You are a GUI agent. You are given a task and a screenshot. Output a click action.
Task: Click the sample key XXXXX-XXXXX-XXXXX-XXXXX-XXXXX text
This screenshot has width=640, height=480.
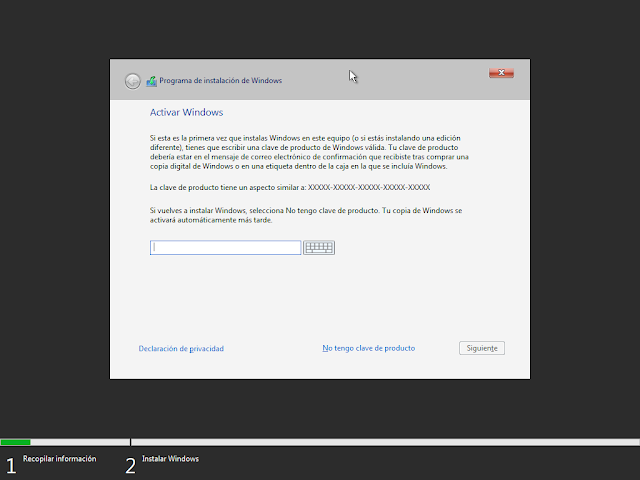point(369,187)
